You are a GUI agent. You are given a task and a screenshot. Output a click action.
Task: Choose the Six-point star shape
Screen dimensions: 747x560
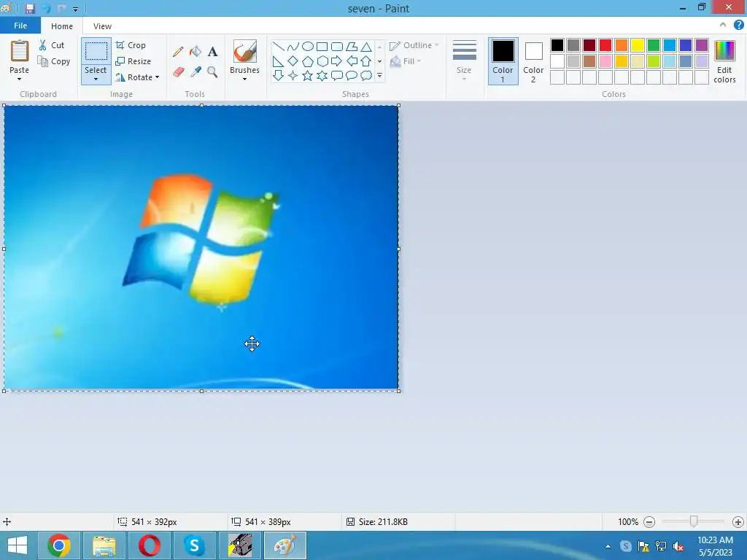(x=322, y=75)
